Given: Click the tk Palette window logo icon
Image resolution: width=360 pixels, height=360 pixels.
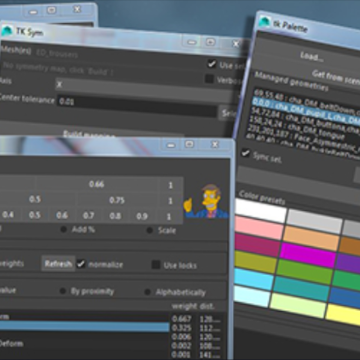Looking at the screenshot, I should pos(266,22).
